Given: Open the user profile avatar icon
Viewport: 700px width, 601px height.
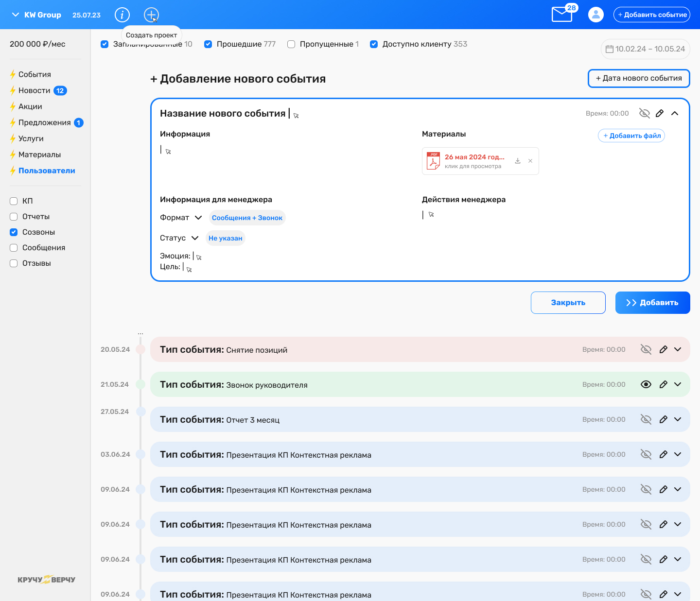Looking at the screenshot, I should (x=596, y=15).
